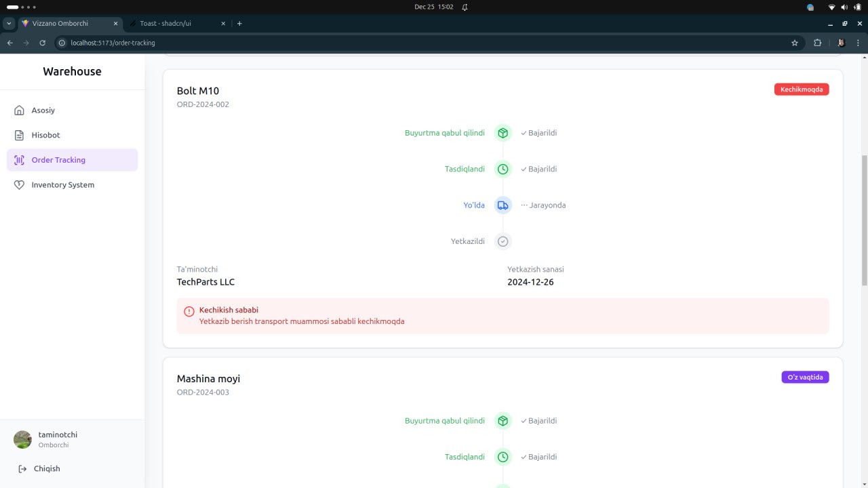
Task: Switch to the Toast - shadcn/ui tab
Action: (165, 23)
